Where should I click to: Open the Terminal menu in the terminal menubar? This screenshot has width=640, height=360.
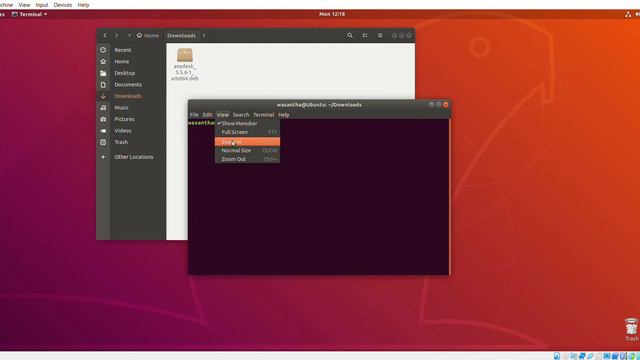point(263,115)
